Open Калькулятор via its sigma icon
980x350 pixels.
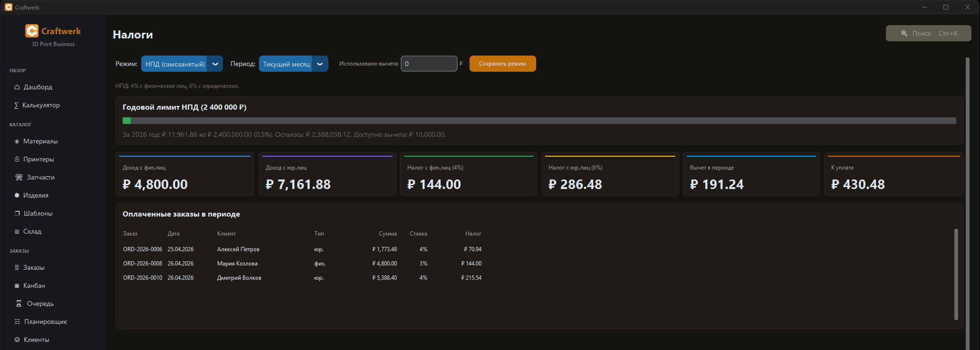[x=17, y=105]
